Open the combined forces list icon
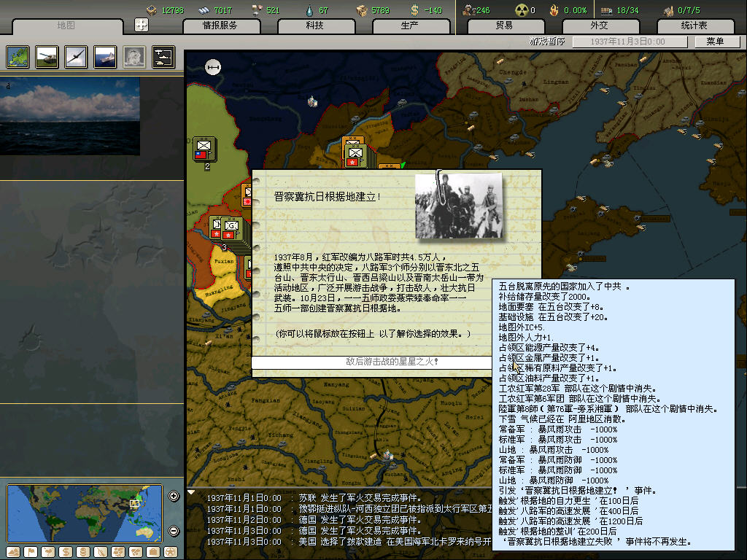This screenshot has height=560, width=747. 163,56
